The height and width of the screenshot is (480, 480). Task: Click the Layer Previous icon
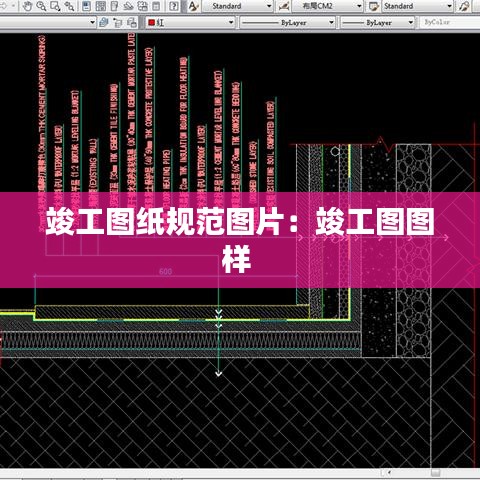pos(118,23)
